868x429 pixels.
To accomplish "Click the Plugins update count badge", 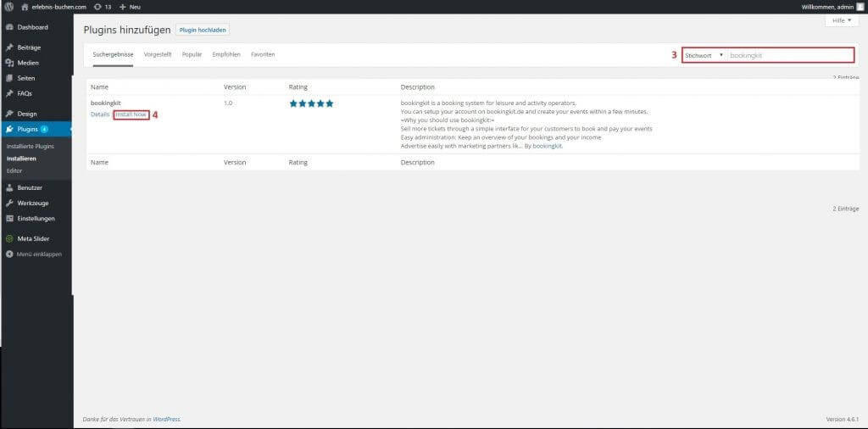I will point(44,129).
